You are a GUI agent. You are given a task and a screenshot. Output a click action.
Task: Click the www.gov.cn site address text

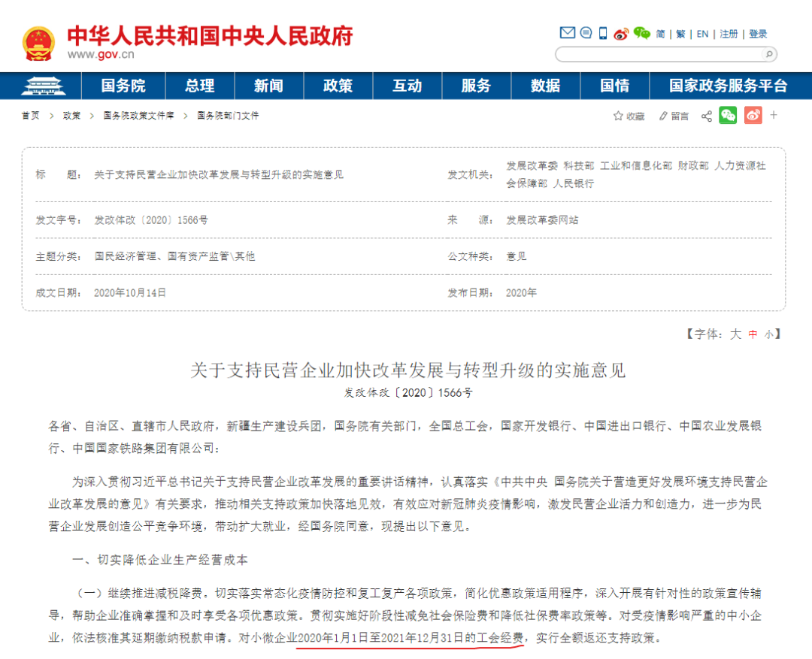coord(101,54)
